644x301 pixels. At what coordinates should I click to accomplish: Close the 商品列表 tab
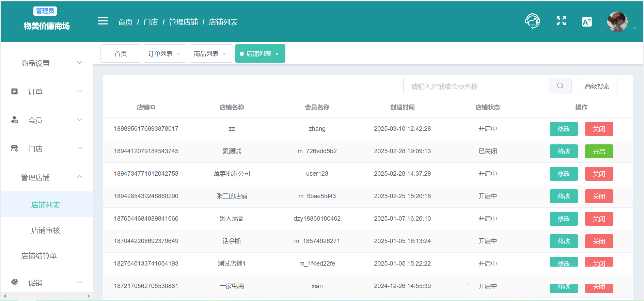click(224, 54)
